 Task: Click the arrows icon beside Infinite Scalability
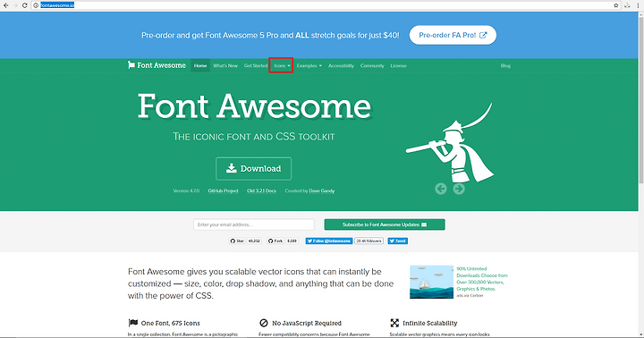coord(394,323)
